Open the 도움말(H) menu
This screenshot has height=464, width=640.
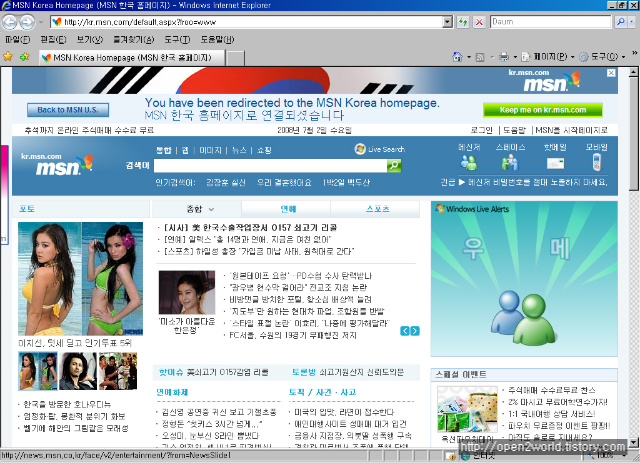218,40
